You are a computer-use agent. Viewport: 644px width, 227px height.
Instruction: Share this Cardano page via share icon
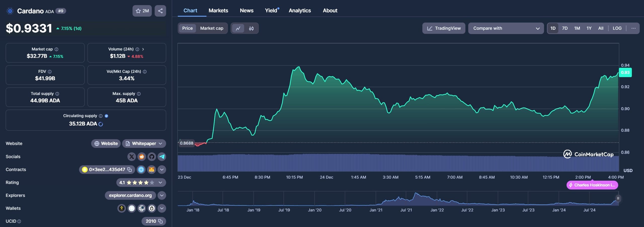[x=160, y=11]
